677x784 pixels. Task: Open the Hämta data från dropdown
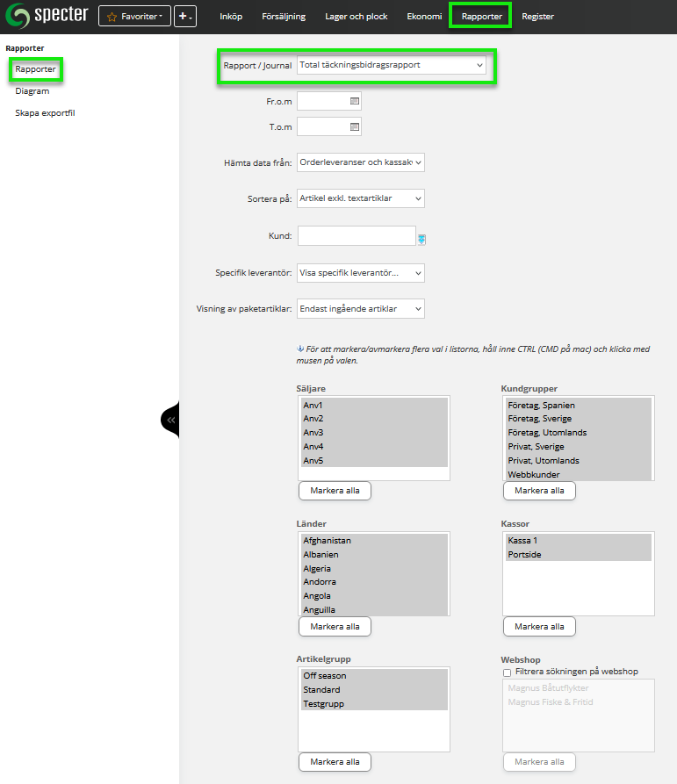[x=361, y=162]
